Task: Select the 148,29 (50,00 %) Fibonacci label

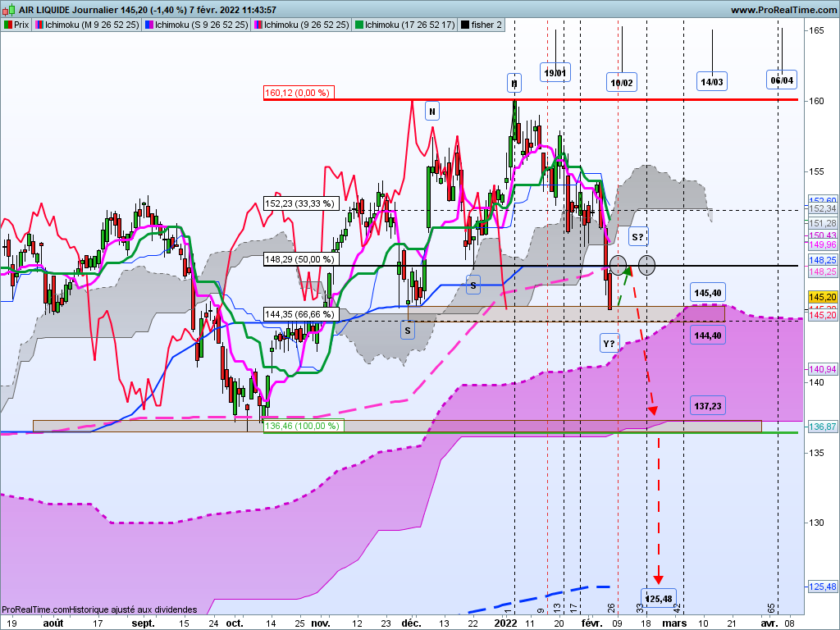Action: (301, 259)
